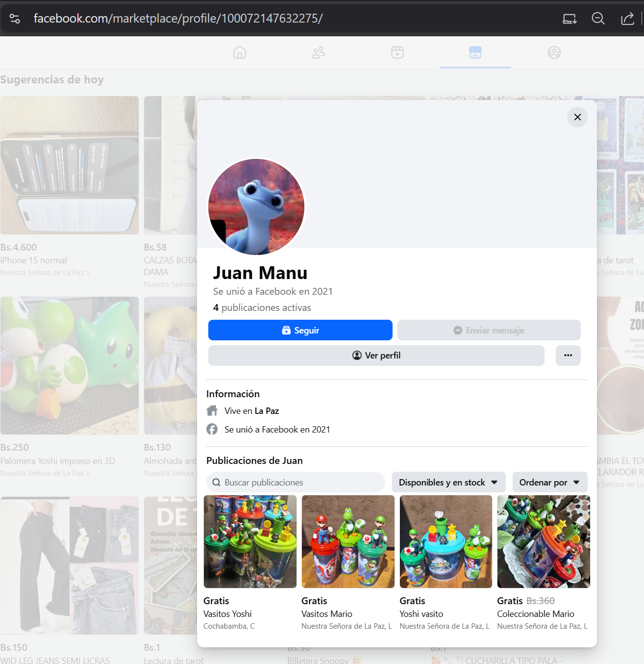Click the La Paz location link
Screen dimensions: 644x664
pos(267,411)
